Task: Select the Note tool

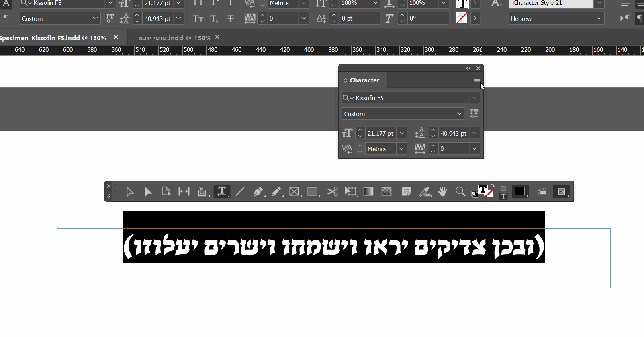Action: [x=406, y=191]
